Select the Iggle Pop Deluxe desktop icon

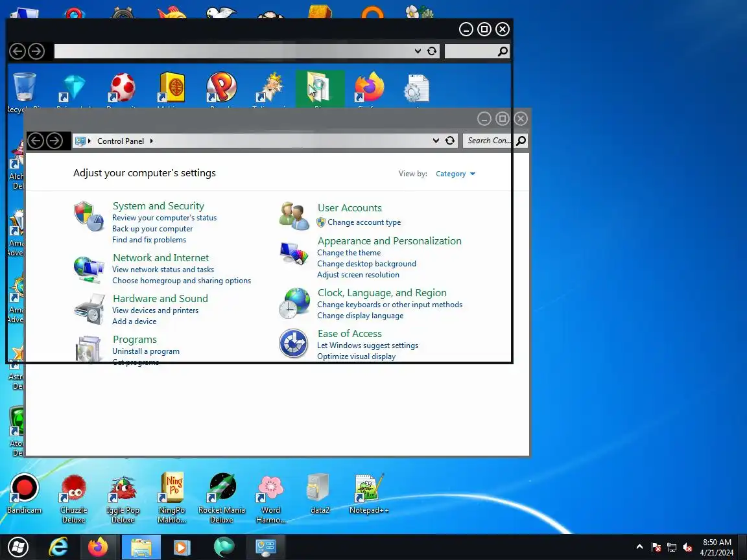(123, 498)
